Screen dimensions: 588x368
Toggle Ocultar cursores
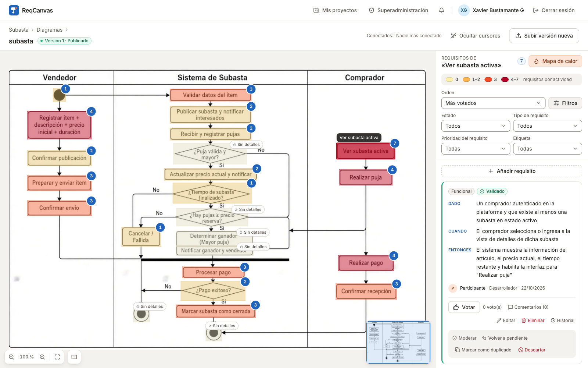point(475,36)
